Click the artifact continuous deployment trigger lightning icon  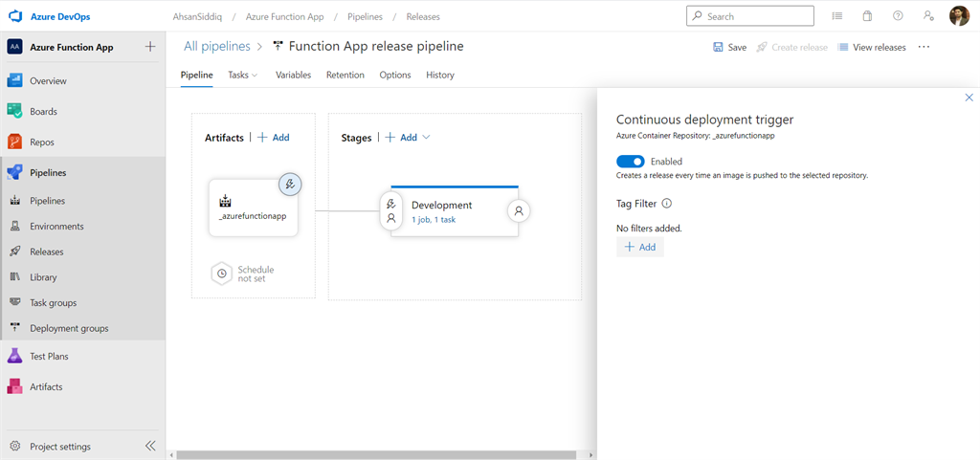(x=290, y=185)
